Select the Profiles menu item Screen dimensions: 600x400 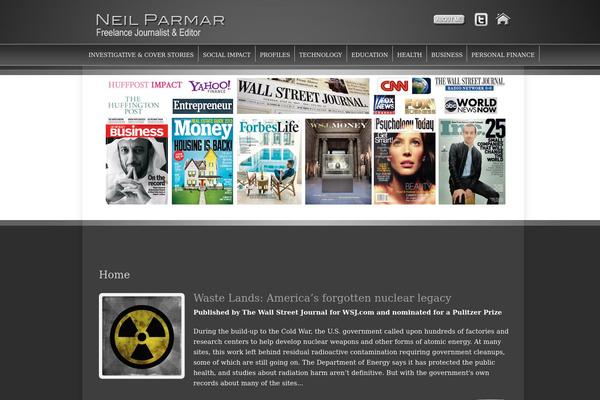(275, 55)
